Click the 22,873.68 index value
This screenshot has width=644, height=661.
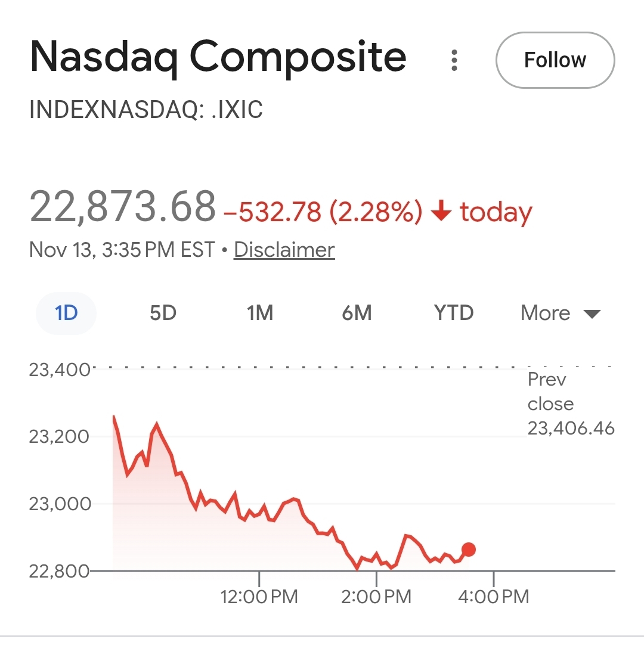point(122,207)
